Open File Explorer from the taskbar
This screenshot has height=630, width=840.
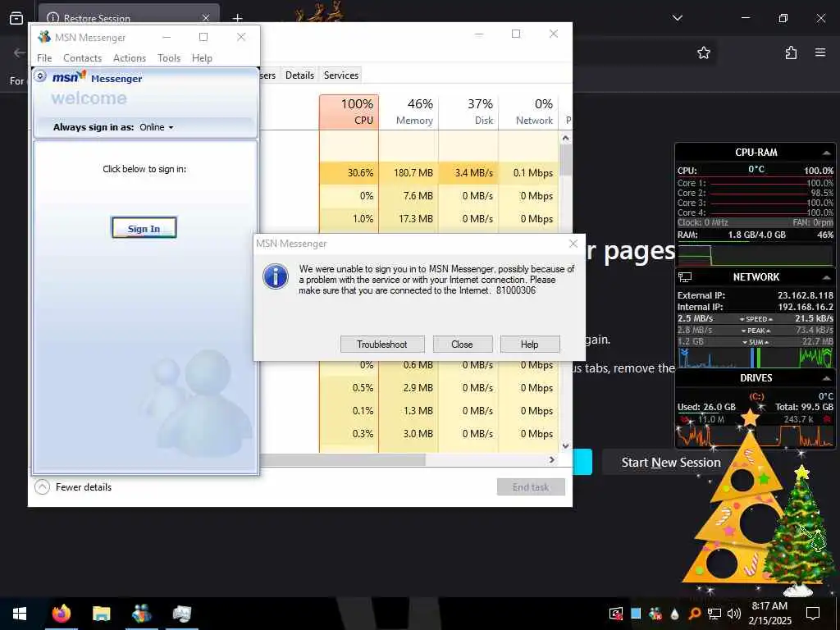tap(101, 614)
